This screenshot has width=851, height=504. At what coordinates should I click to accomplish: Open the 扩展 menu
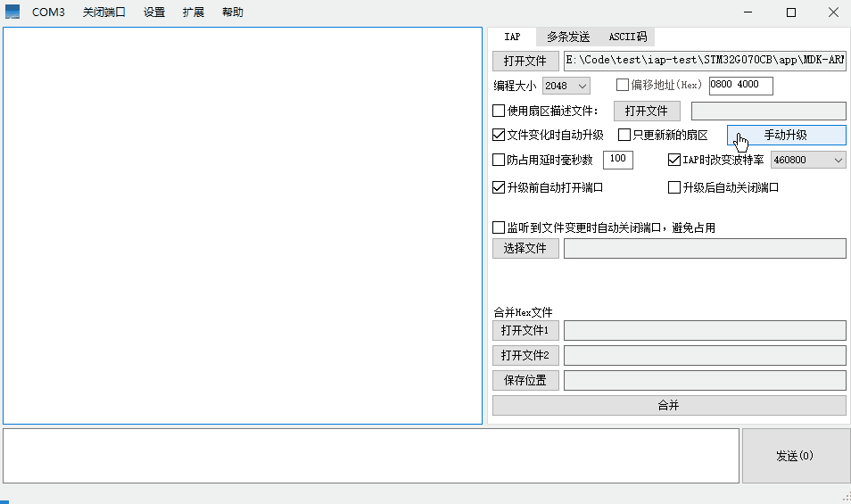(x=193, y=12)
